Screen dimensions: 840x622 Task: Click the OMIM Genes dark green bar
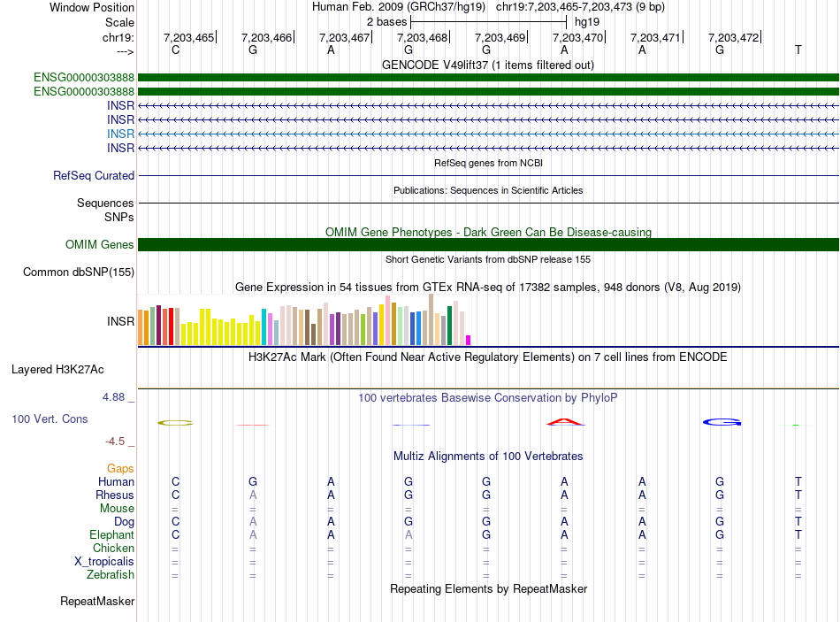488,244
